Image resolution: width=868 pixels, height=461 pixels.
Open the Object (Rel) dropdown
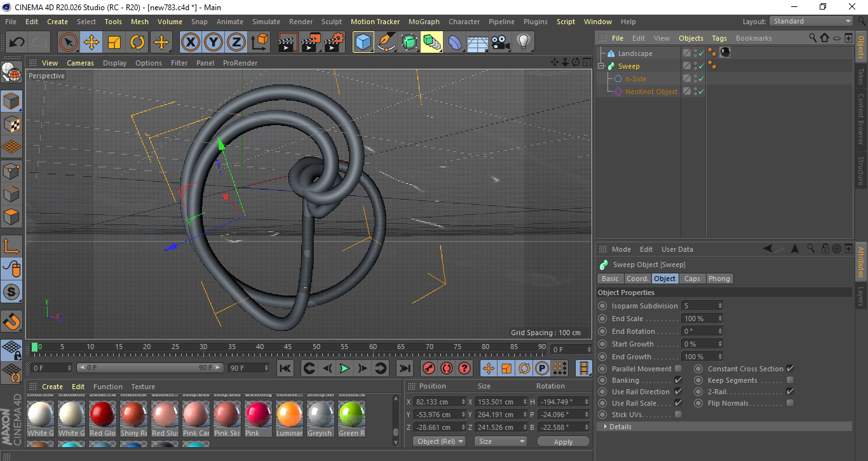click(439, 441)
